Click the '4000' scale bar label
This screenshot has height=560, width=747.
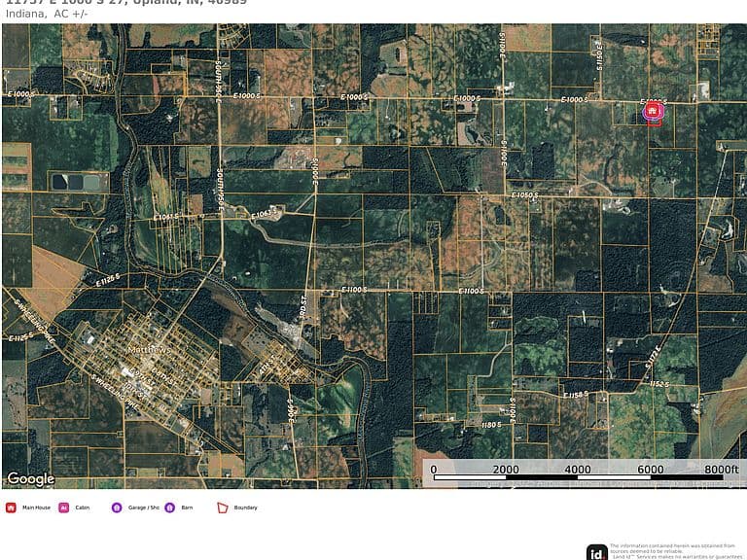(x=578, y=470)
